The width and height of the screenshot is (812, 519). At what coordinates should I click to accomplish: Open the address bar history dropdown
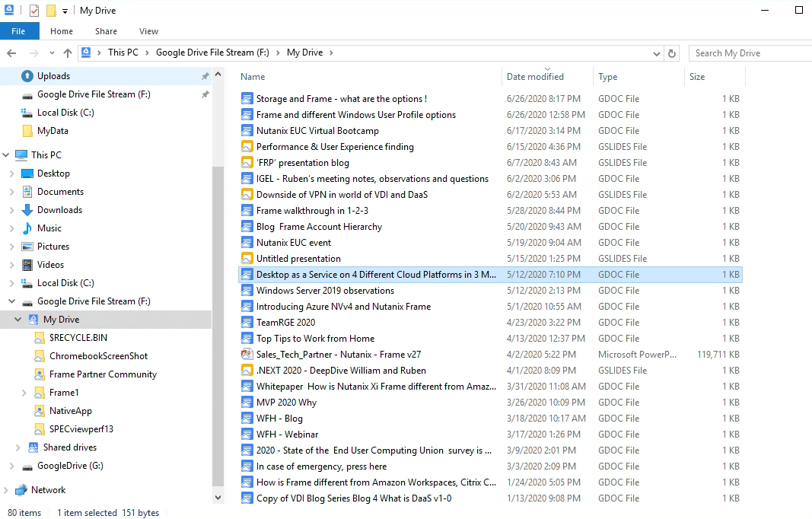pyautogui.click(x=657, y=53)
